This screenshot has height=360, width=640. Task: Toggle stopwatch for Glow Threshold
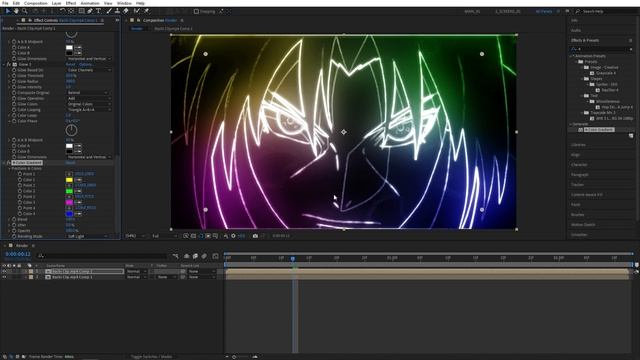click(x=14, y=76)
